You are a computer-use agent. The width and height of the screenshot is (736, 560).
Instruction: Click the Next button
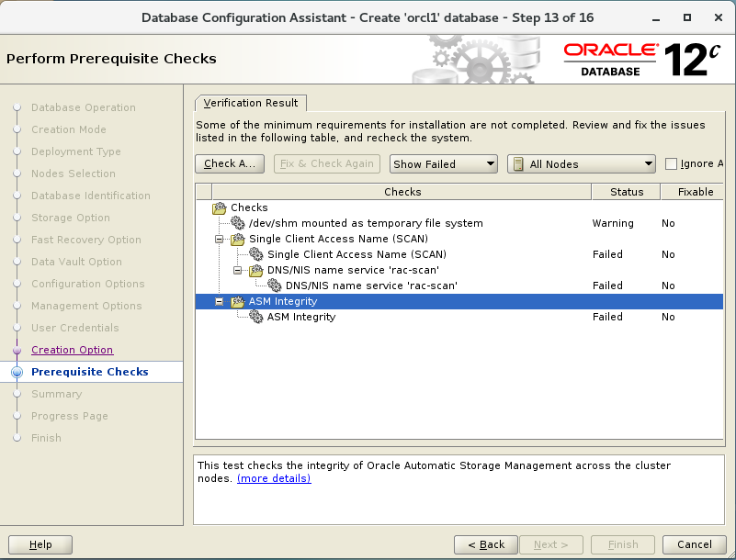point(551,544)
